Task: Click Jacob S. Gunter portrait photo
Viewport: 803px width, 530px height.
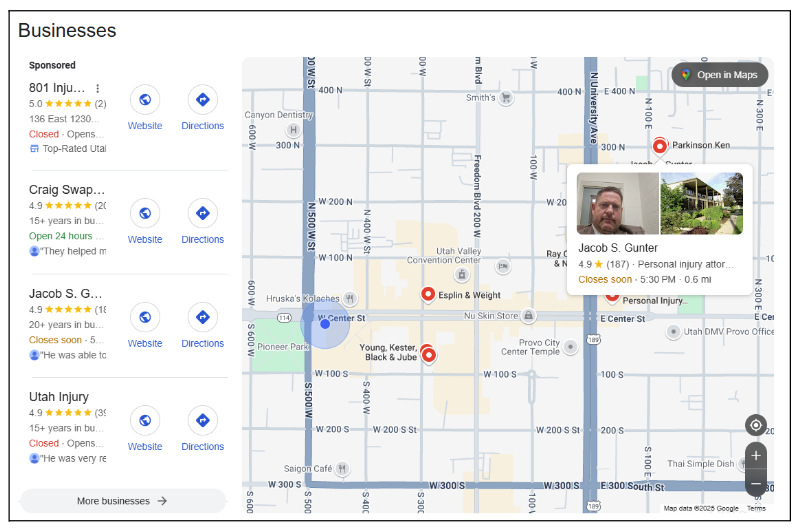Action: point(618,203)
